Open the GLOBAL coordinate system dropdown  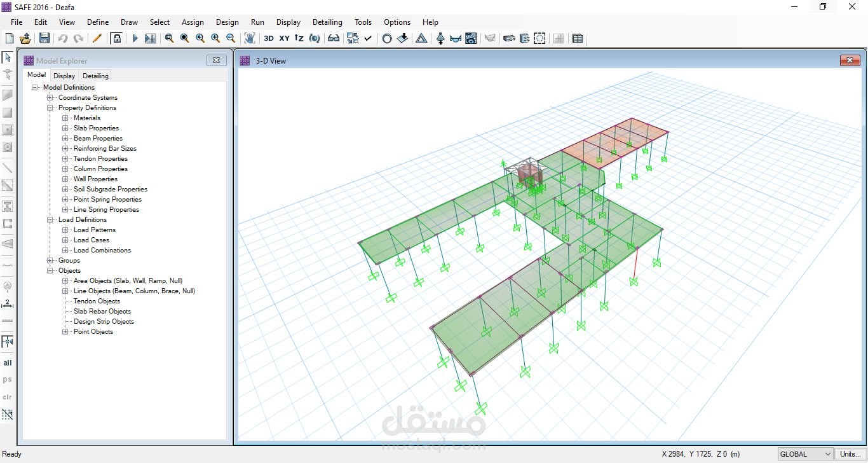coord(805,454)
